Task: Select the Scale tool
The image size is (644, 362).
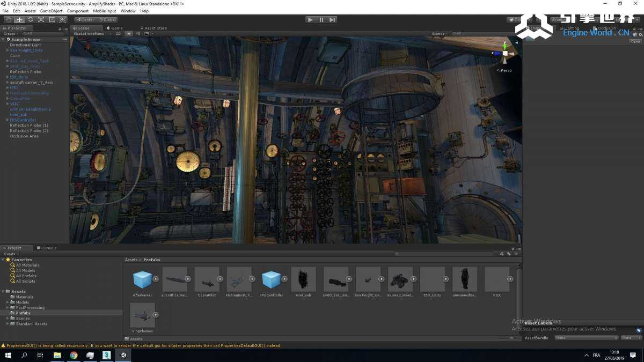Action: coord(41,20)
